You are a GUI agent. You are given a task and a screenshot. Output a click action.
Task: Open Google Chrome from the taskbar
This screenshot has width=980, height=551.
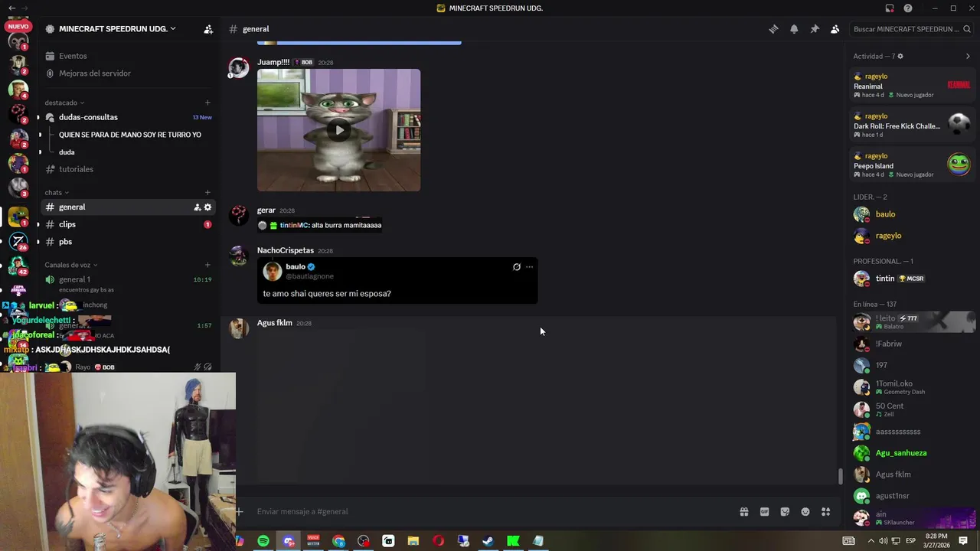coord(338,541)
